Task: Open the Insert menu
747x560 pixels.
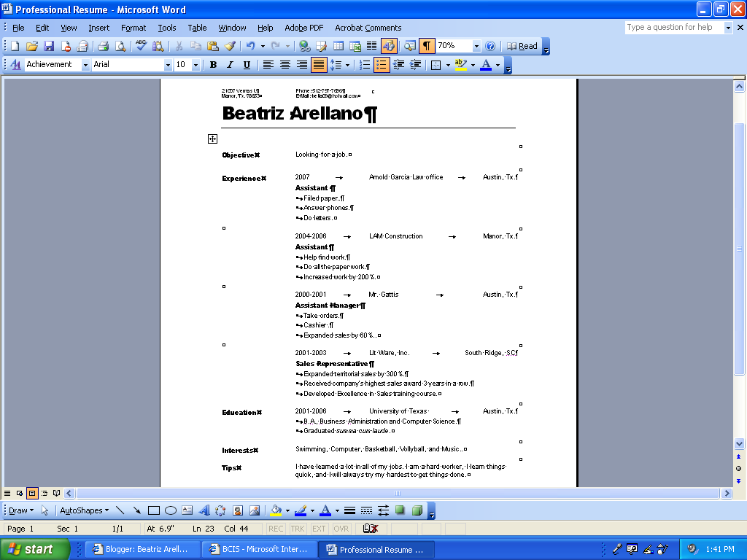Action: [x=98, y=28]
